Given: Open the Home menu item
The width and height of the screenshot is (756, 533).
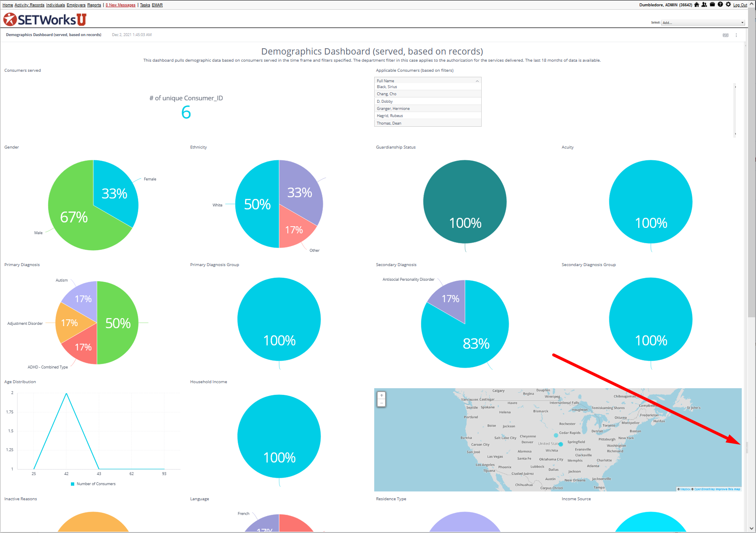Looking at the screenshot, I should [8, 5].
